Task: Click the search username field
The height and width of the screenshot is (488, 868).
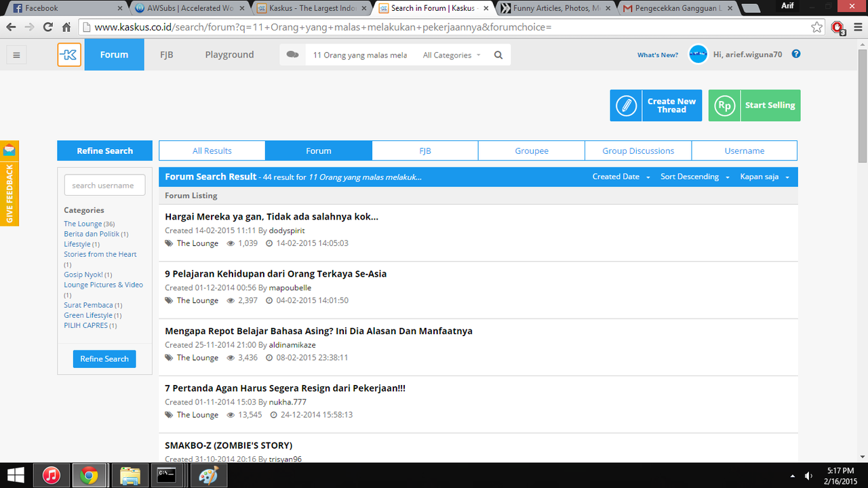Action: [104, 185]
